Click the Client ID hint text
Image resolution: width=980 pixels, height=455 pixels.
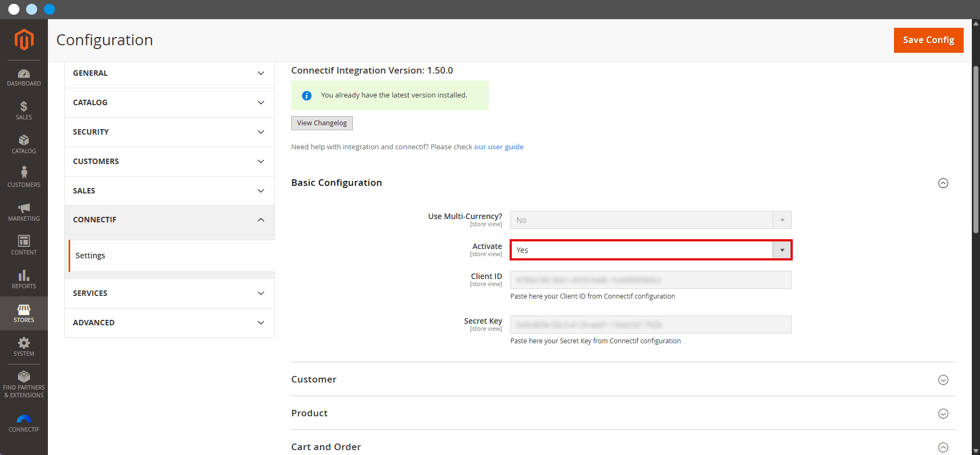(x=592, y=296)
